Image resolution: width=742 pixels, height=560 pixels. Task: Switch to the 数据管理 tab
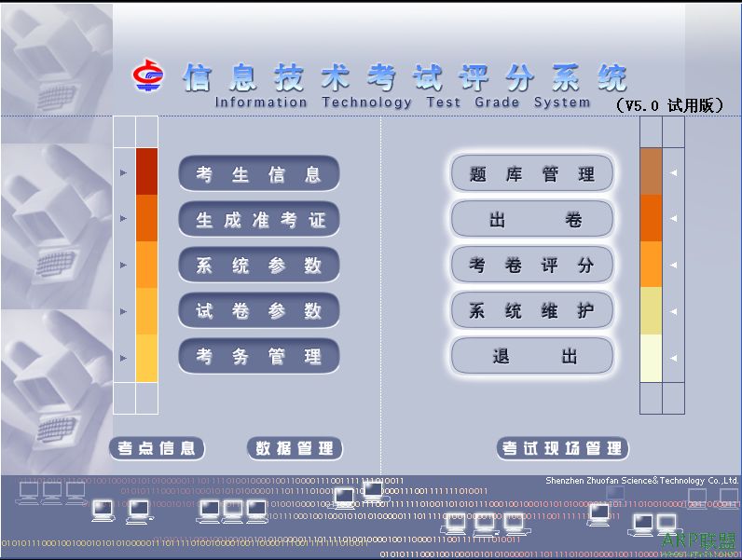pyautogui.click(x=295, y=448)
